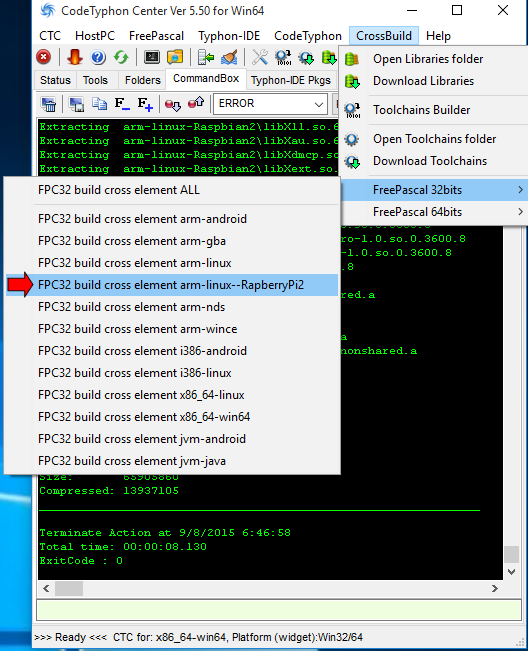The image size is (528, 651).
Task: Select FPC32 build cross element arm-nds
Action: pos(172,307)
